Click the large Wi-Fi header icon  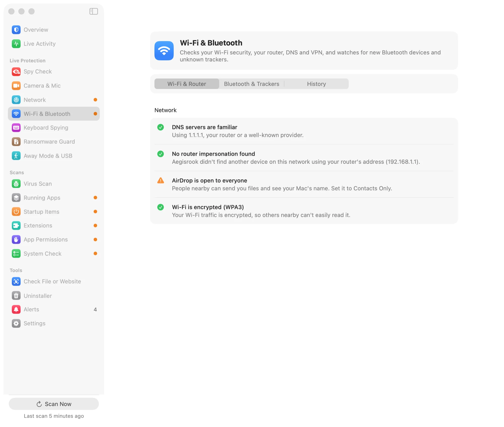[164, 51]
